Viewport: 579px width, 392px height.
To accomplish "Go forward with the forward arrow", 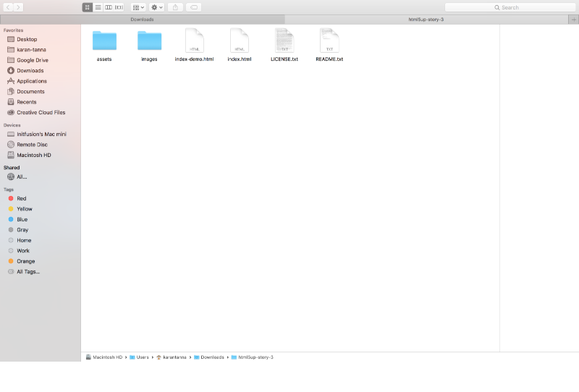I will (18, 7).
